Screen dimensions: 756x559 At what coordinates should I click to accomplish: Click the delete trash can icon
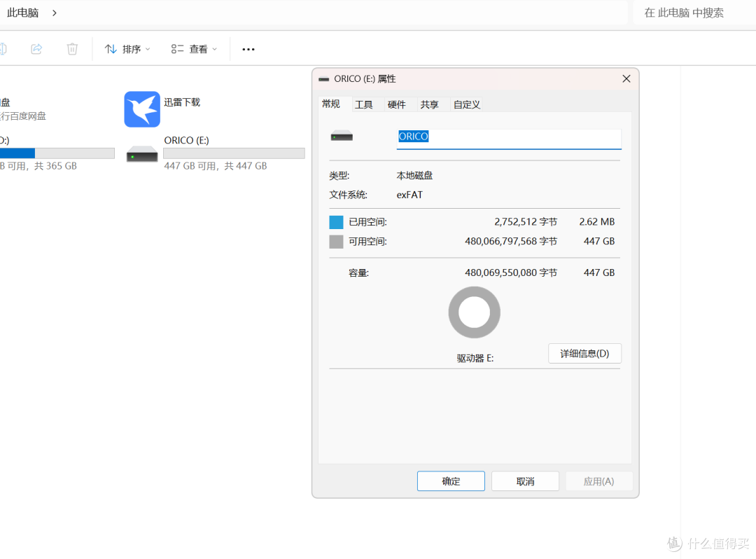72,49
